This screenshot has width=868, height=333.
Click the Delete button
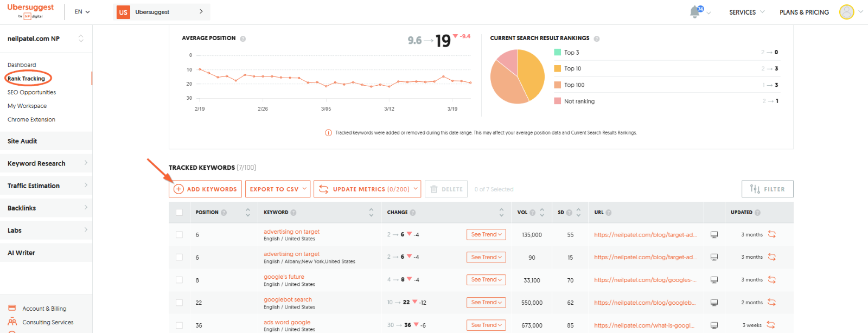tap(446, 189)
